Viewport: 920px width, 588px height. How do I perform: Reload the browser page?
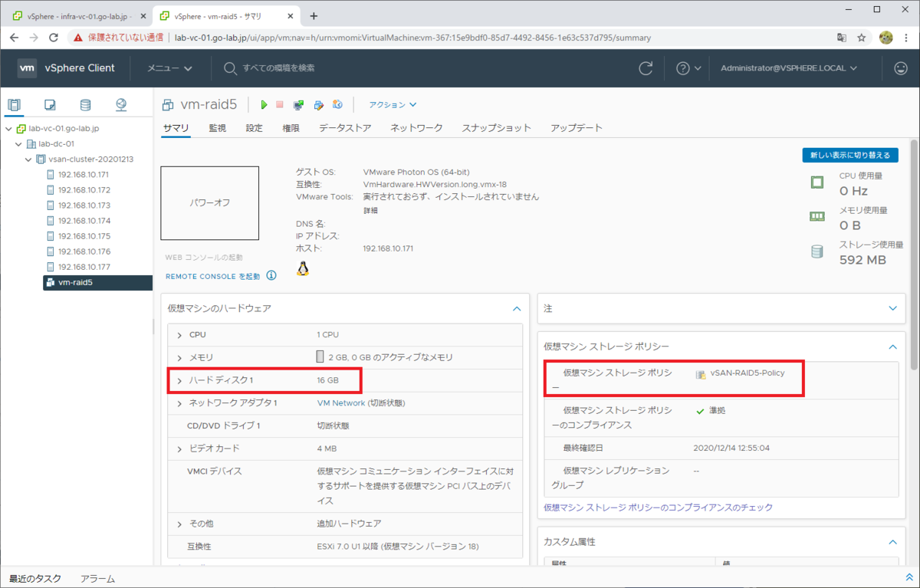click(54, 37)
